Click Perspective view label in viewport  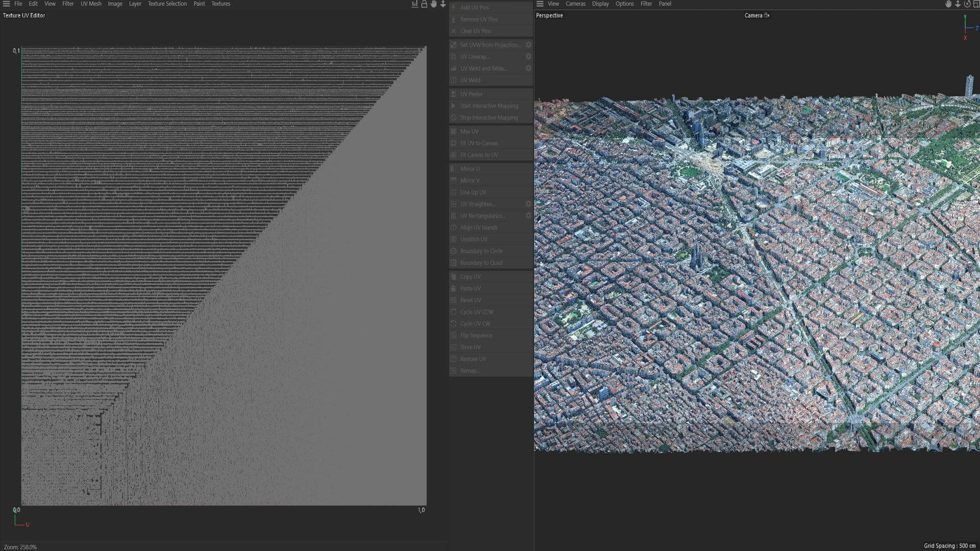click(549, 15)
